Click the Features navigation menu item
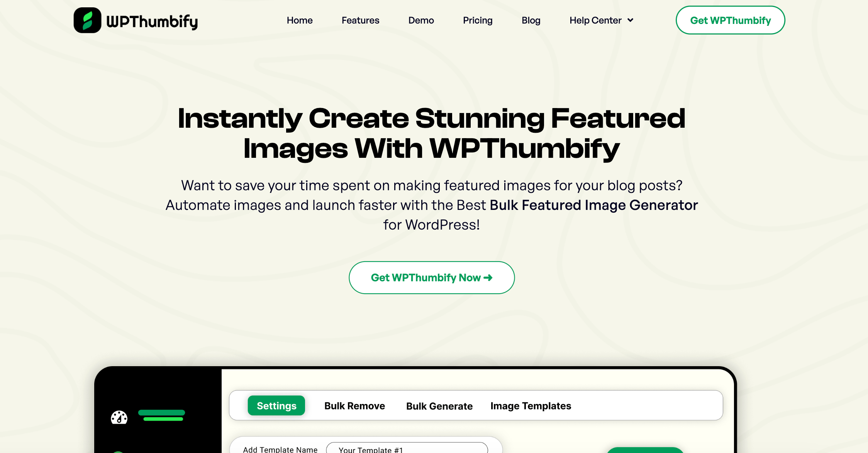This screenshot has width=868, height=453. (x=360, y=20)
